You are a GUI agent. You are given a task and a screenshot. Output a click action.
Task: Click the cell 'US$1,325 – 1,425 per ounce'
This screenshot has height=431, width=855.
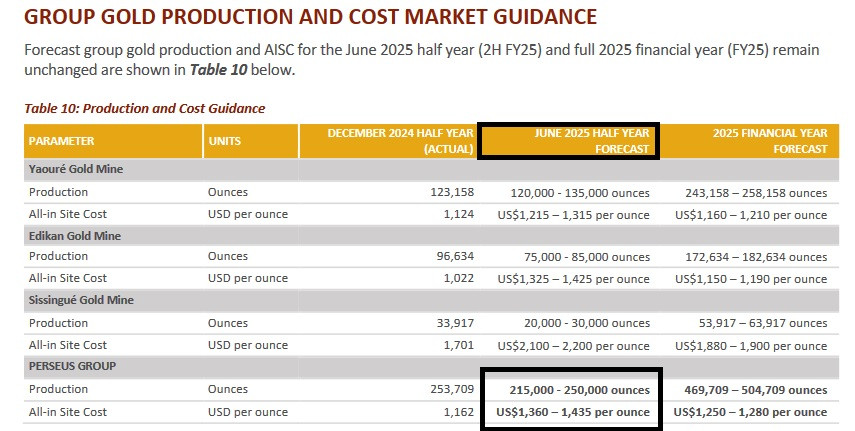click(573, 279)
